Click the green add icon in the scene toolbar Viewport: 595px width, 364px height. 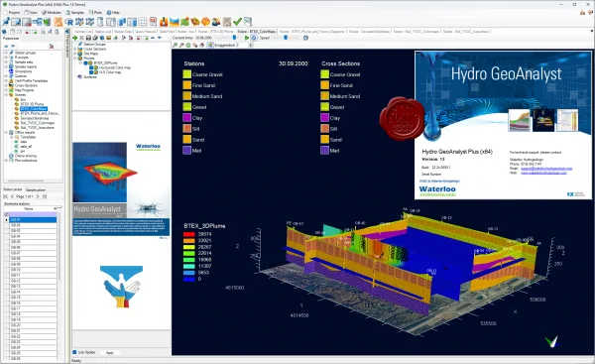[74, 38]
